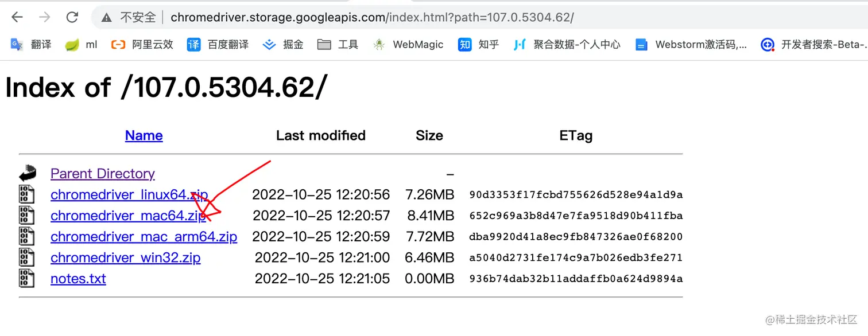Click the file icon beside chromedriver_win32.zip
868x336 pixels.
point(26,257)
